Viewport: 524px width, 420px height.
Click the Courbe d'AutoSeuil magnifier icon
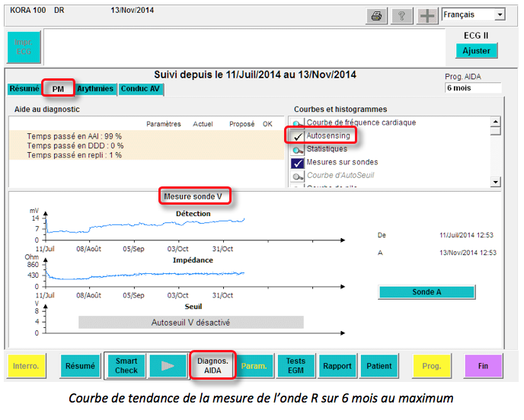[x=298, y=177]
